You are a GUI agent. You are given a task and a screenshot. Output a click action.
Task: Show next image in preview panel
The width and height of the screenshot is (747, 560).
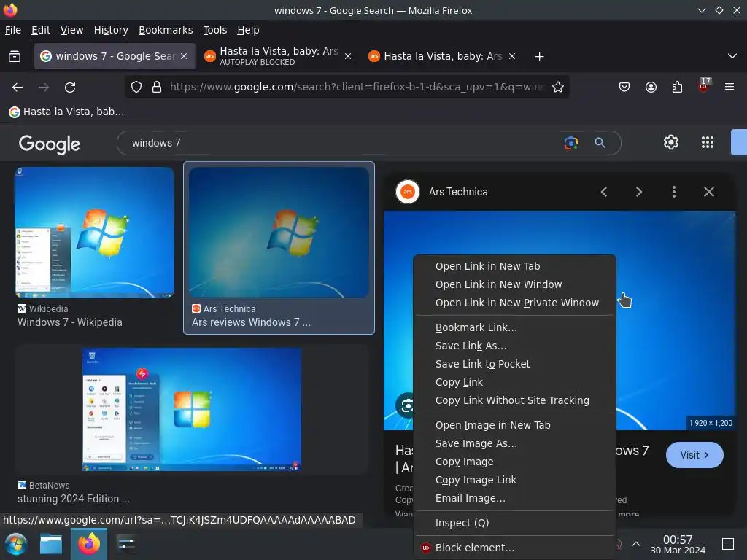click(639, 192)
